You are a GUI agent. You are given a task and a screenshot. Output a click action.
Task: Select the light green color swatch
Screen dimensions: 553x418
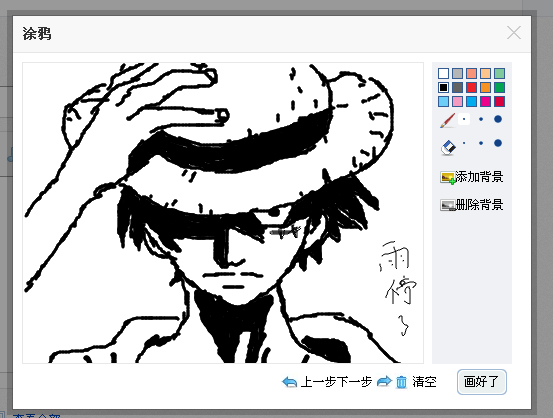pyautogui.click(x=499, y=73)
